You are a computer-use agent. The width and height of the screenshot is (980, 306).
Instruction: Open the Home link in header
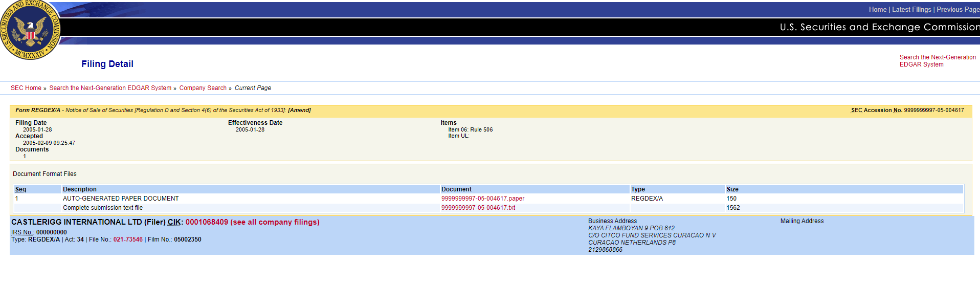[x=877, y=10]
